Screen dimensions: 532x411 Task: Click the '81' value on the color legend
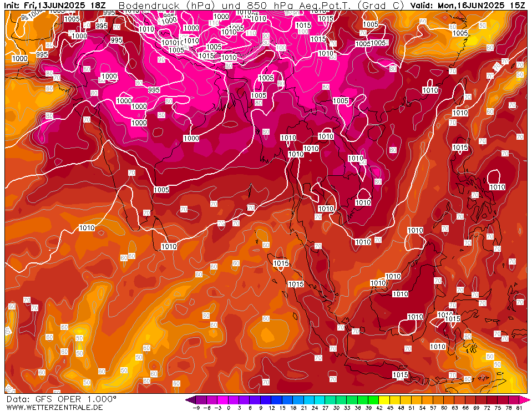pos(519,408)
